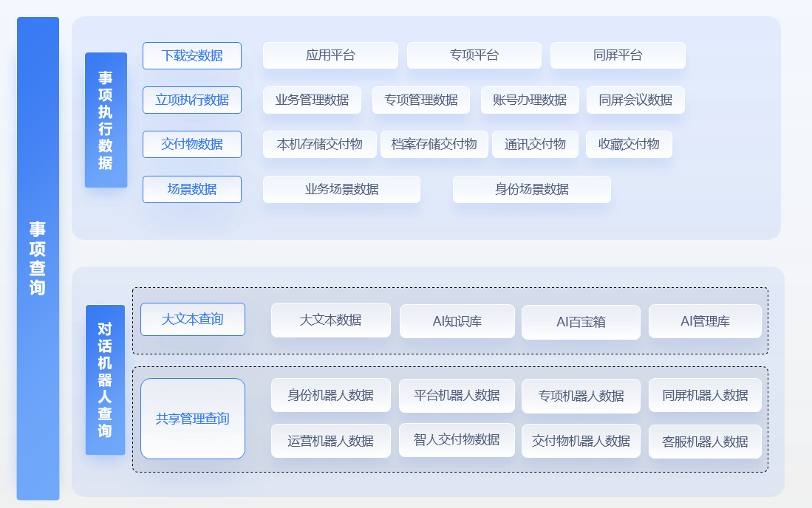Screen dimensions: 812x508
Task: Click the 应用平台 box
Action: click(x=330, y=55)
